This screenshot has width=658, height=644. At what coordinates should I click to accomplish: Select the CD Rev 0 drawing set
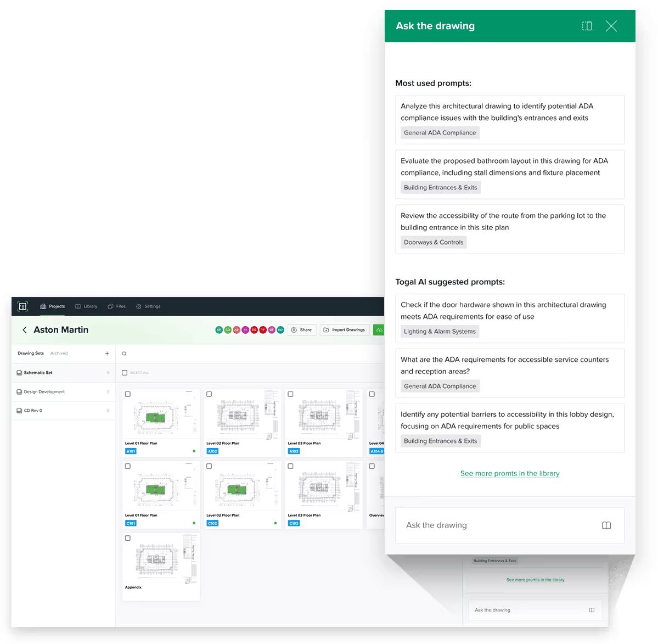pos(33,411)
